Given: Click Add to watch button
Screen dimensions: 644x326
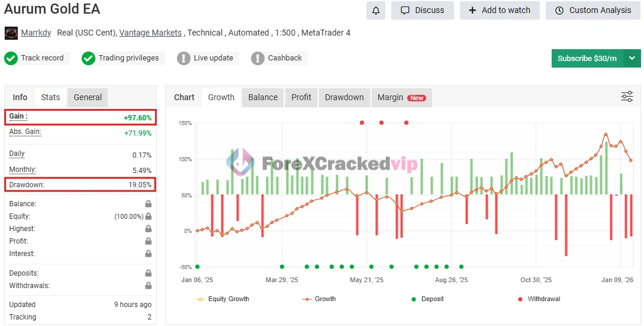Looking at the screenshot, I should [500, 10].
